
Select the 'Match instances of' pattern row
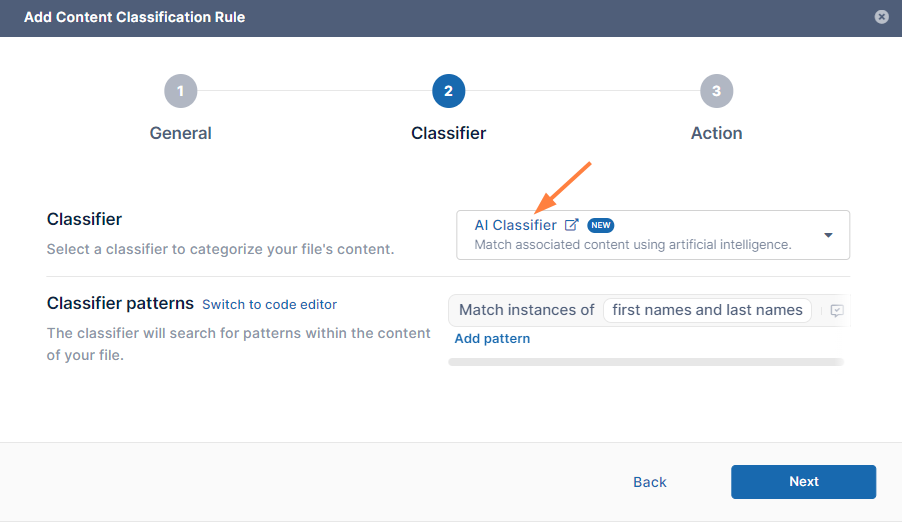pos(526,310)
